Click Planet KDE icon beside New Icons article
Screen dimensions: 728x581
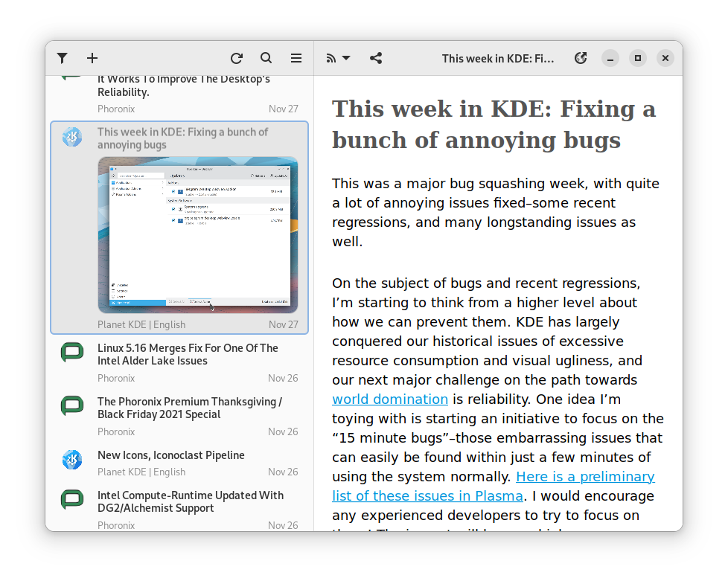pyautogui.click(x=72, y=460)
